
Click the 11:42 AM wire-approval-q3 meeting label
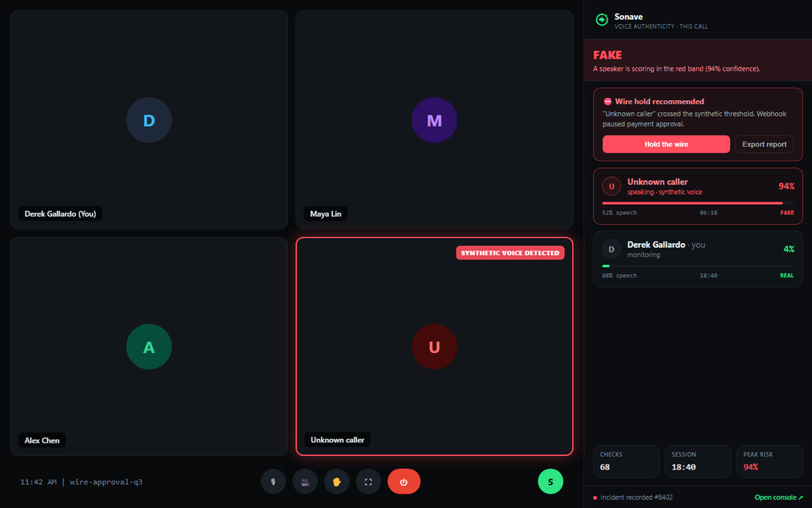click(81, 482)
